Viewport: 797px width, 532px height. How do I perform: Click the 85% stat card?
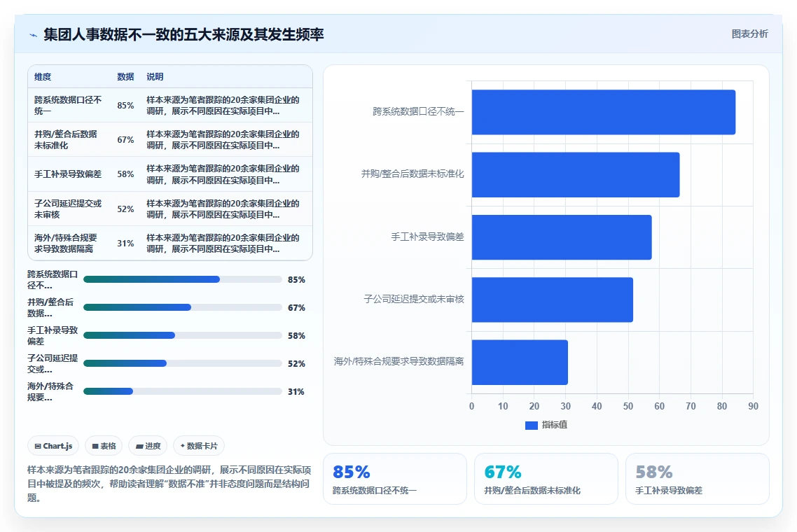point(395,479)
